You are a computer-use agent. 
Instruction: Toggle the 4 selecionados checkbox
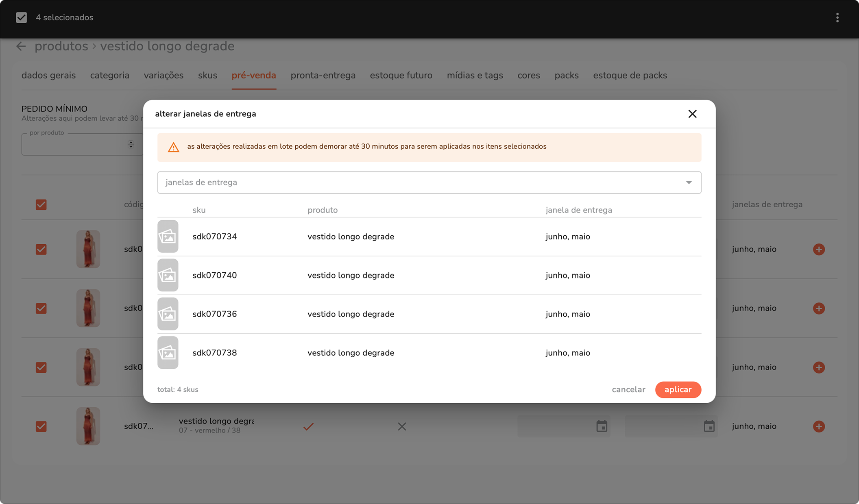tap(22, 17)
